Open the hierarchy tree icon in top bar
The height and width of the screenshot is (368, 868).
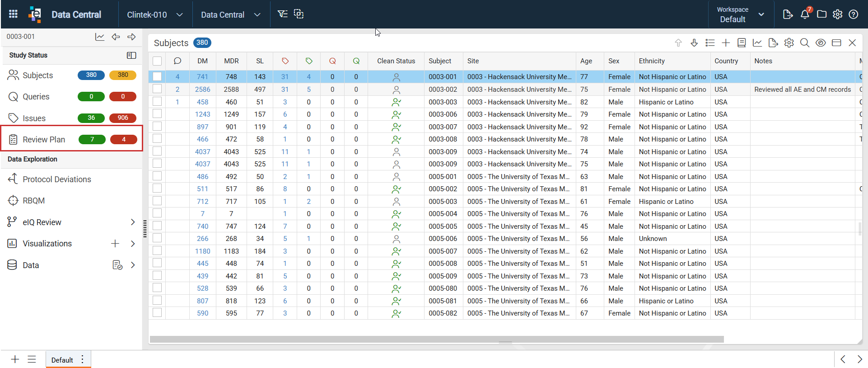(282, 14)
